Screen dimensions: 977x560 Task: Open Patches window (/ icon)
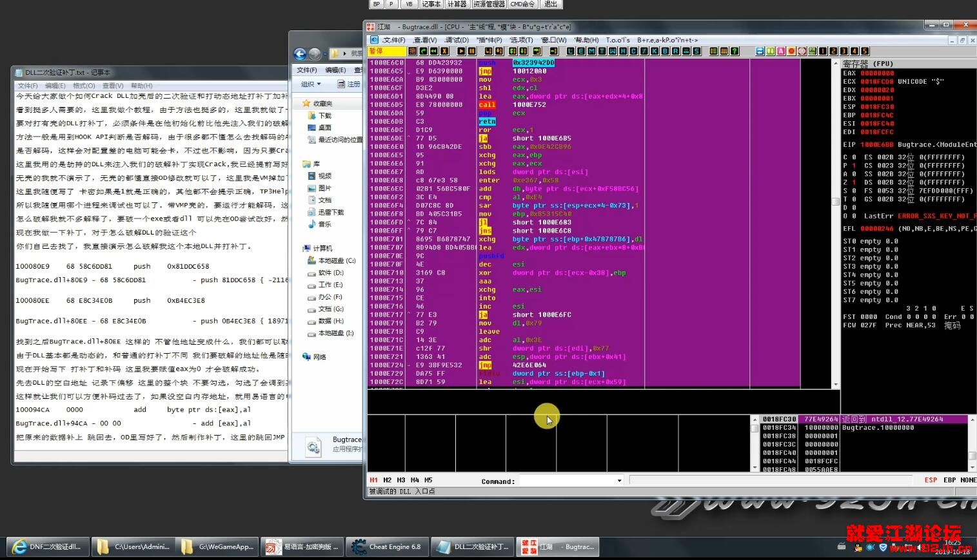coord(644,51)
